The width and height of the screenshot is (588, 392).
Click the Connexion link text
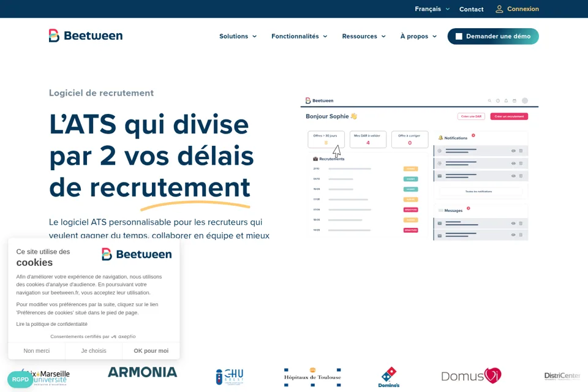[522, 9]
